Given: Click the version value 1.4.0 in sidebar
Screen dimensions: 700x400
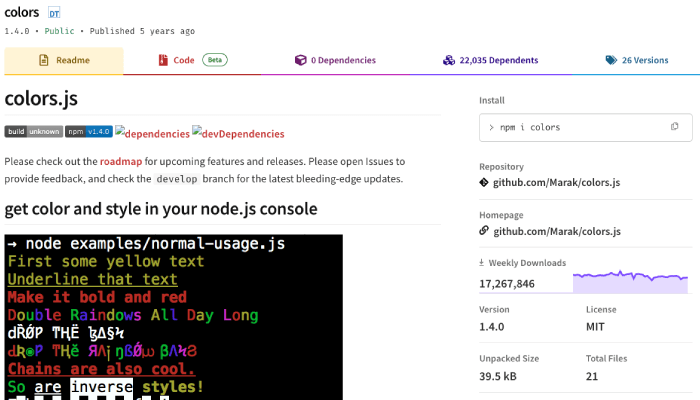Looking at the screenshot, I should [492, 327].
